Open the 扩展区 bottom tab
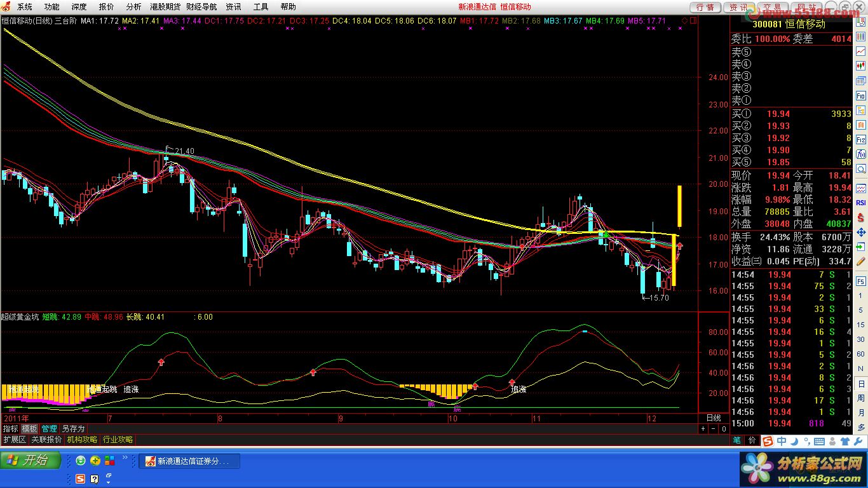Image resolution: width=868 pixels, height=488 pixels. 14,440
